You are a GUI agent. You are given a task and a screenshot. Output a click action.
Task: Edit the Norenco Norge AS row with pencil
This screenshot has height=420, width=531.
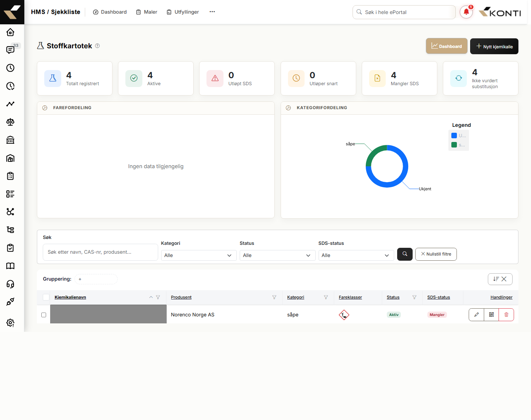pos(476,315)
